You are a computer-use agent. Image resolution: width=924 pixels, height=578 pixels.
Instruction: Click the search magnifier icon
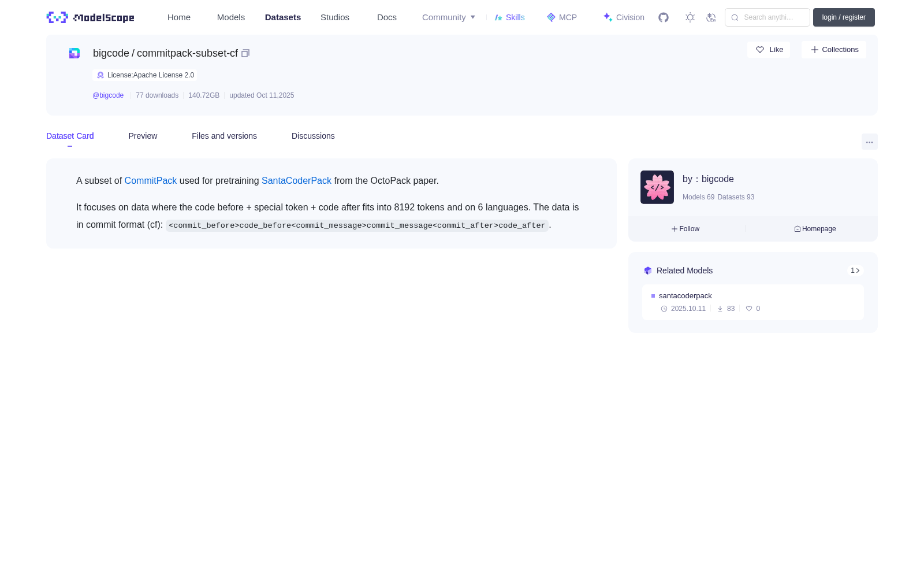coord(735,17)
